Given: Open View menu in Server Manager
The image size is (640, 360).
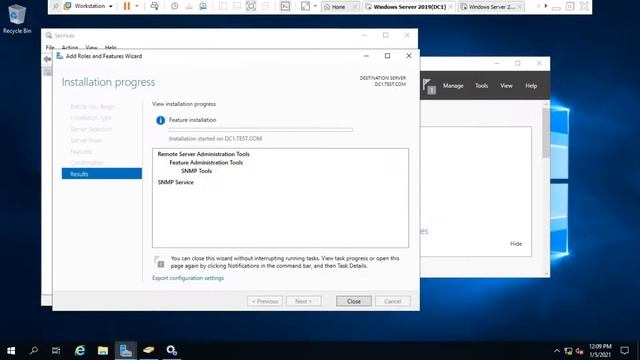Looking at the screenshot, I should [x=506, y=86].
